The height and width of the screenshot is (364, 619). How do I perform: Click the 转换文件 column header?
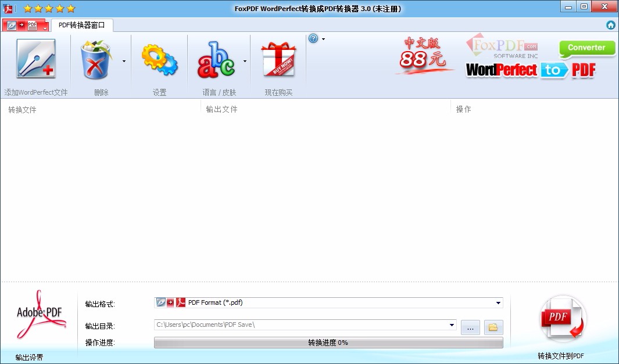point(23,110)
